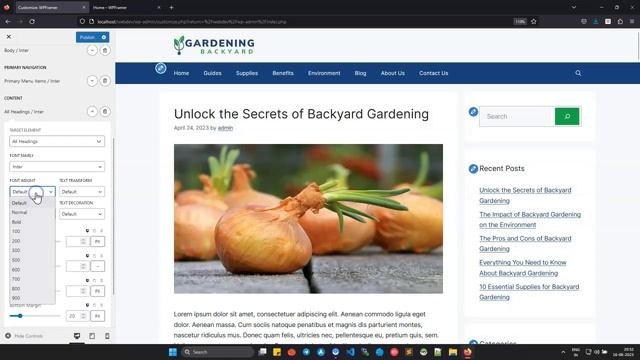Viewport: 640px width, 360px height.
Task: Expand the Body / Inter typography settings
Action: pos(92,50)
